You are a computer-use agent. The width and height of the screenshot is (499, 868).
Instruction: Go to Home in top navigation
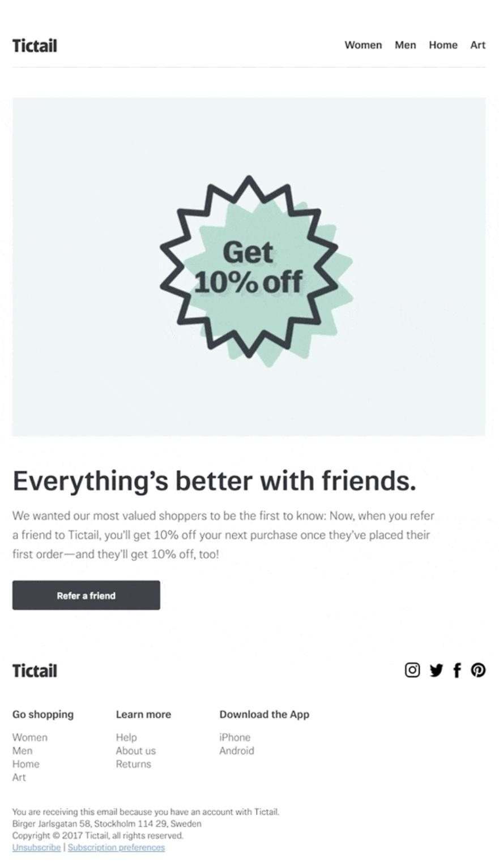pos(443,45)
